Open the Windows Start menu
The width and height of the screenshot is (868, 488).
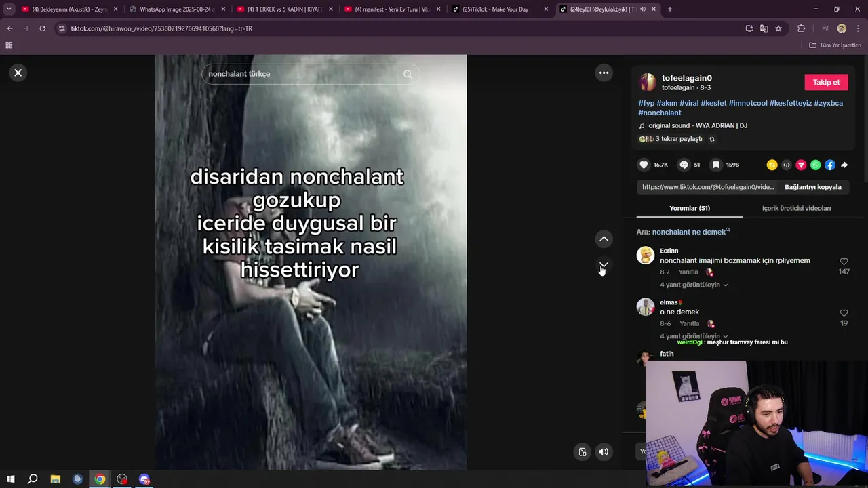pyautogui.click(x=11, y=479)
